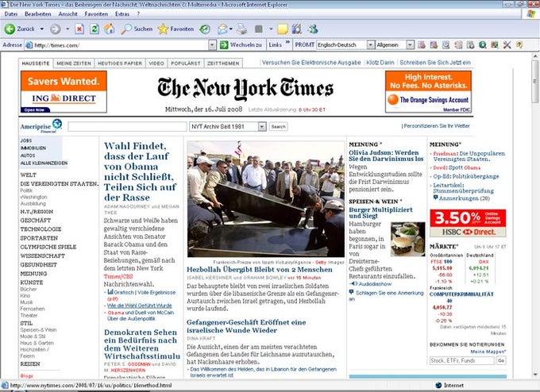Open the Burger Multipliziert und Siegt article

click(x=380, y=213)
